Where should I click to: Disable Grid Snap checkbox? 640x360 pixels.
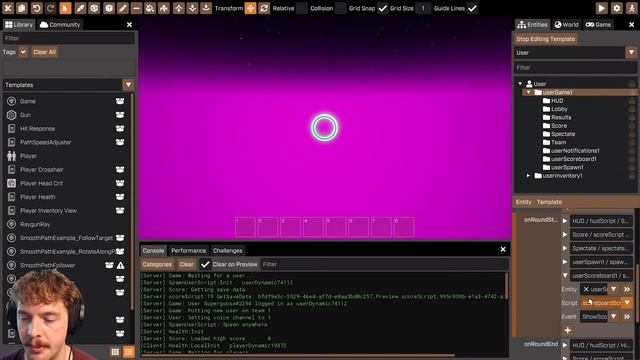(382, 8)
